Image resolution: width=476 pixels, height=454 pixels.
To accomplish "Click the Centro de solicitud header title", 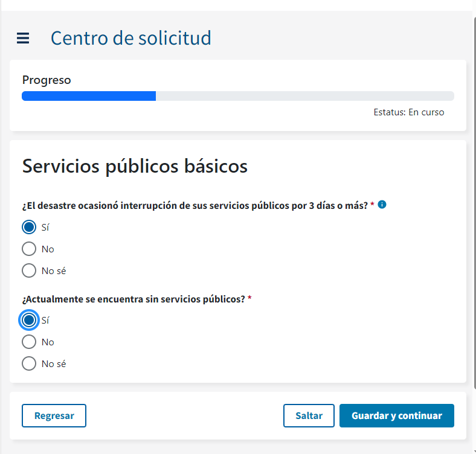I will (130, 38).
